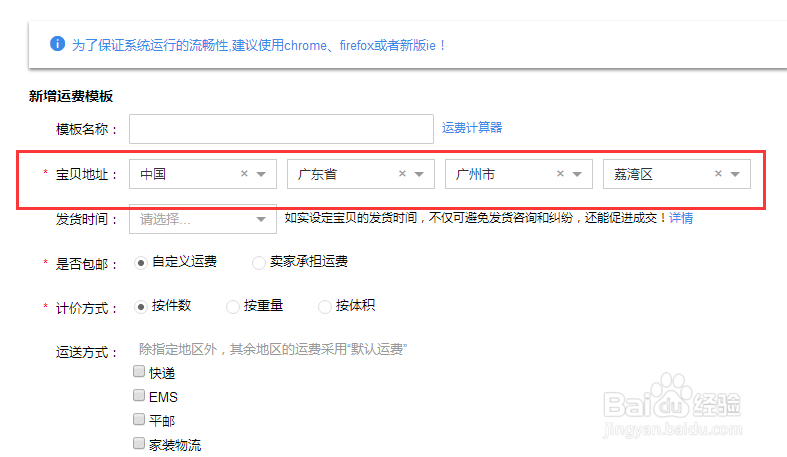Click the 新增运费模板 heading

click(71, 96)
